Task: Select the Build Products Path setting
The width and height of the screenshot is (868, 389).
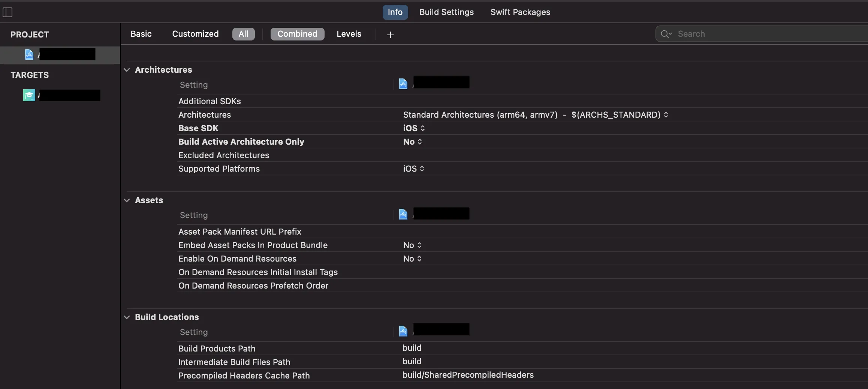Action: [x=217, y=349]
